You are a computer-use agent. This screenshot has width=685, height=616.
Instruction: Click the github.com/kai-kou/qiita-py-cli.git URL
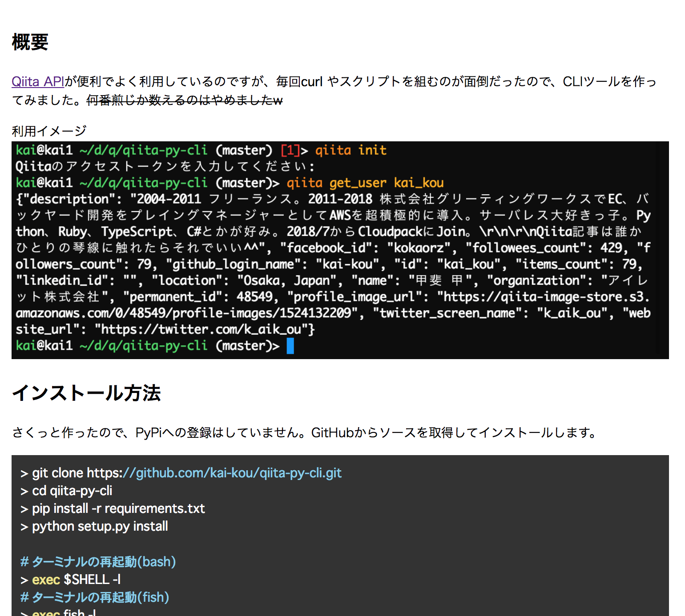[x=232, y=473]
